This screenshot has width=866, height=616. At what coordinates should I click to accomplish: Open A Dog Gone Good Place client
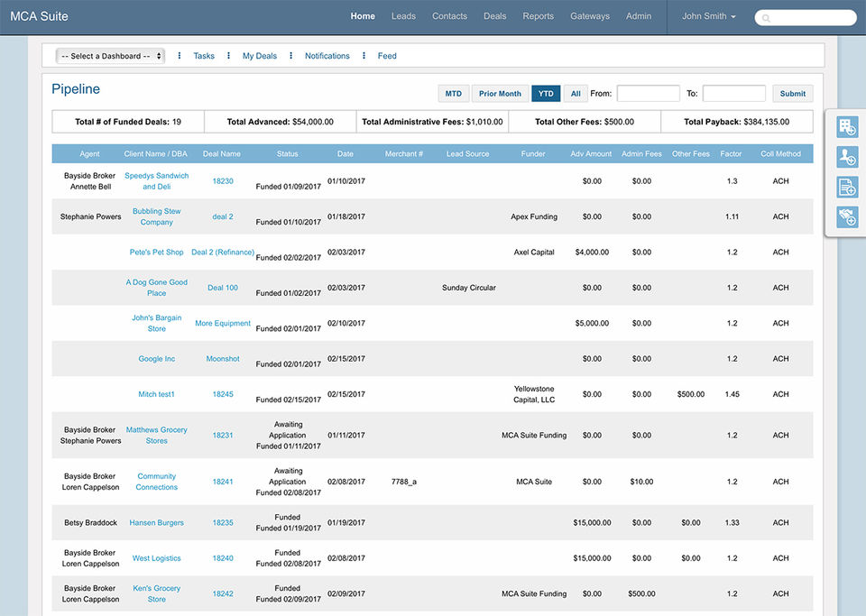tap(156, 288)
